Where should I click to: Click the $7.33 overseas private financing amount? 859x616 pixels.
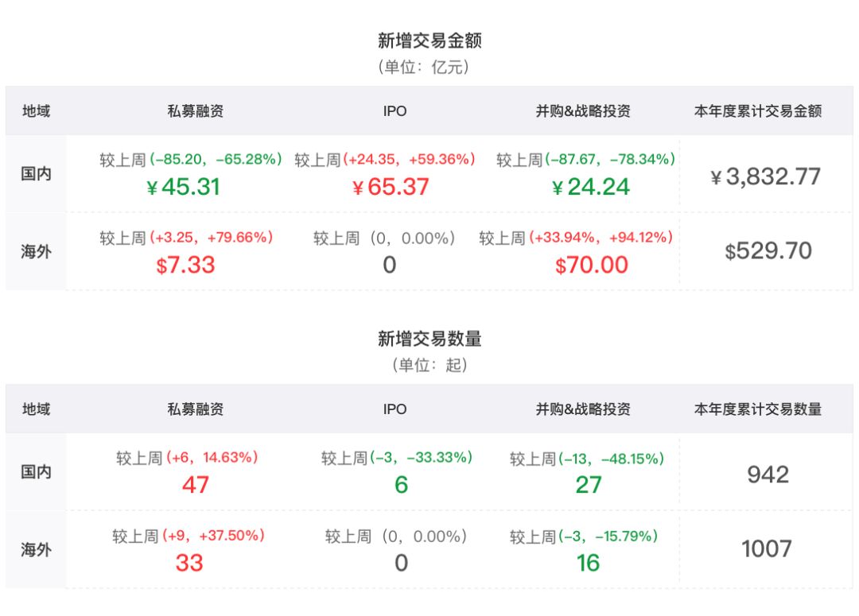click(x=185, y=265)
